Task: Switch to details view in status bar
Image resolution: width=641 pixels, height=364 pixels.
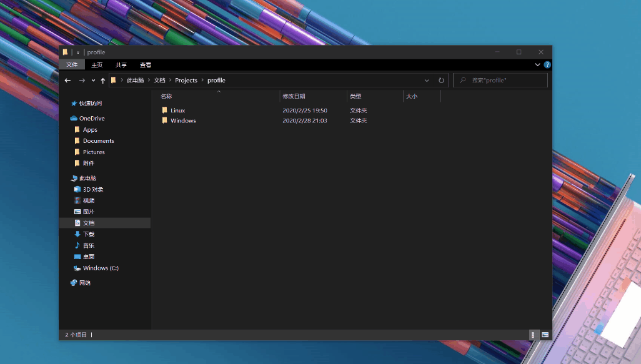Action: 533,335
